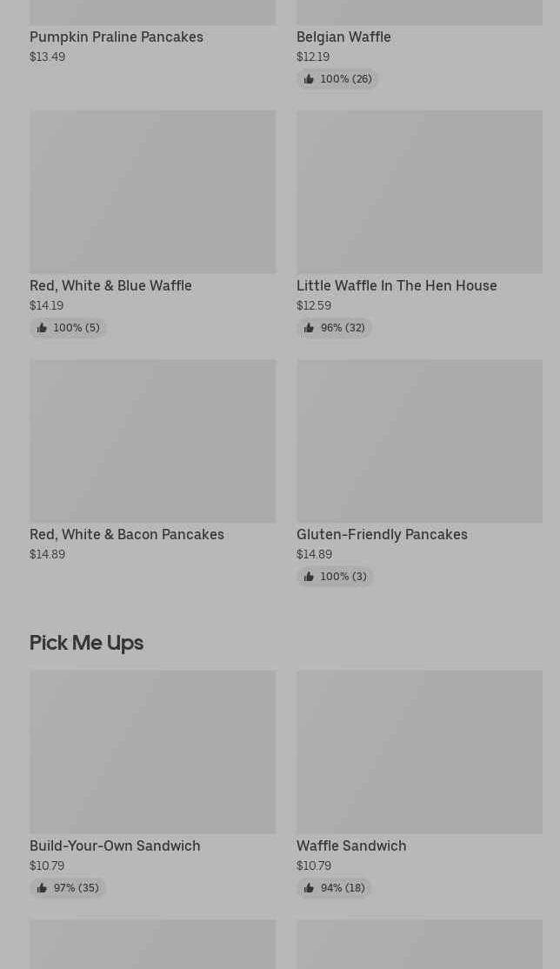Viewport: 560px width, 969px height.
Task: Open Gluten-Friendly Pancakes item title
Action: [x=382, y=534]
